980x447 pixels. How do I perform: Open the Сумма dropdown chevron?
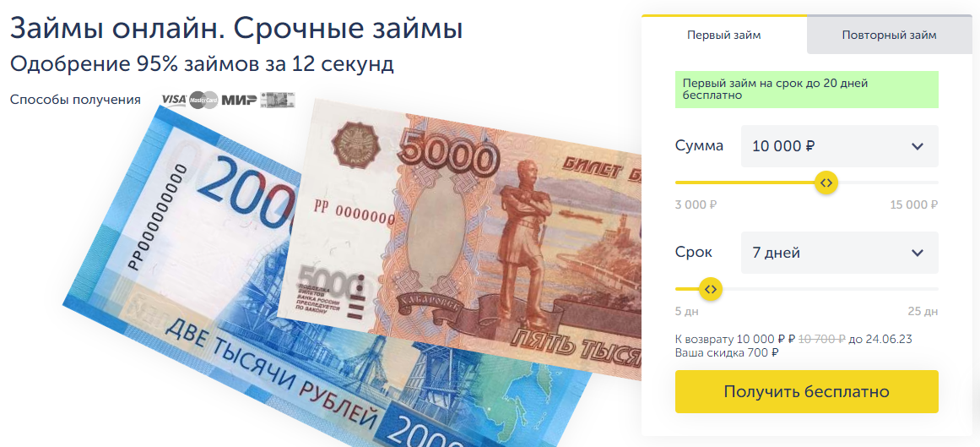(x=917, y=146)
